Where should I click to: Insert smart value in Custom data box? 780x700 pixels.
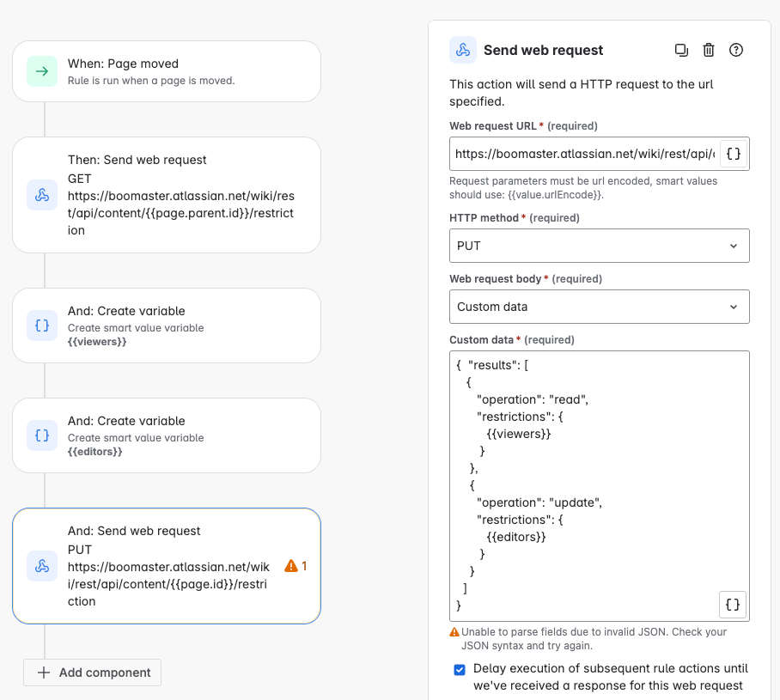click(x=733, y=605)
